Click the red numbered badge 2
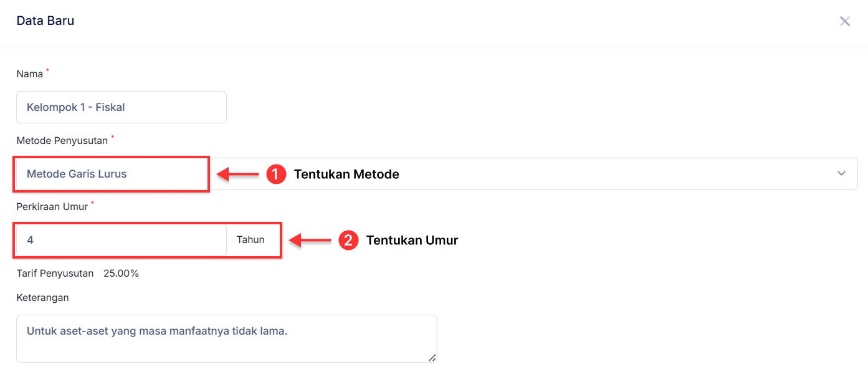This screenshot has height=372, width=868. [348, 240]
